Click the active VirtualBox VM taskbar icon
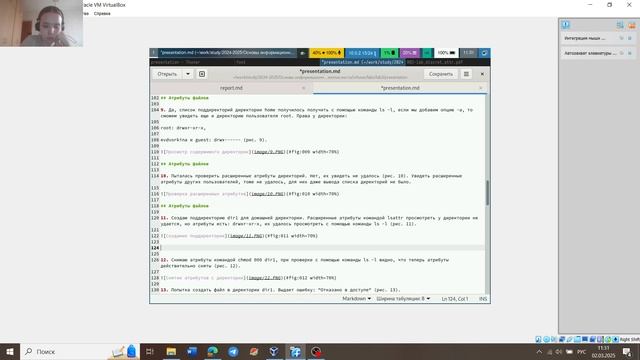The height and width of the screenshot is (360, 640). pos(295,351)
